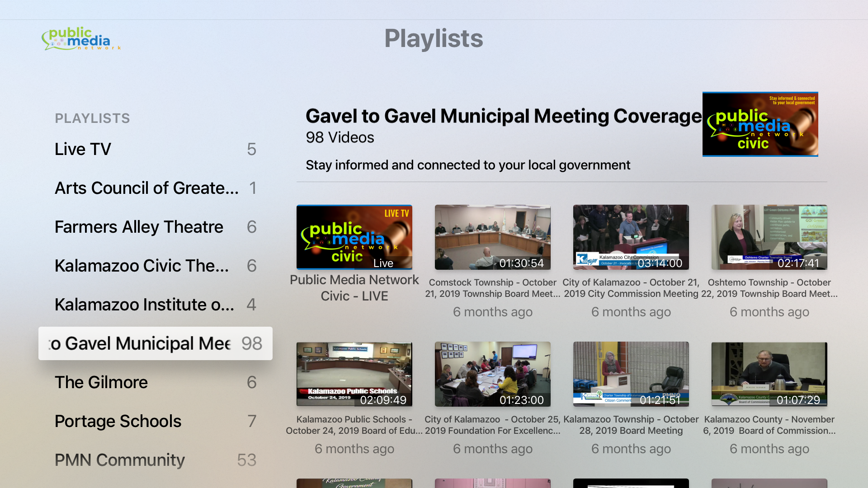Click the Playlists page heading
The image size is (868, 488).
pos(434,38)
